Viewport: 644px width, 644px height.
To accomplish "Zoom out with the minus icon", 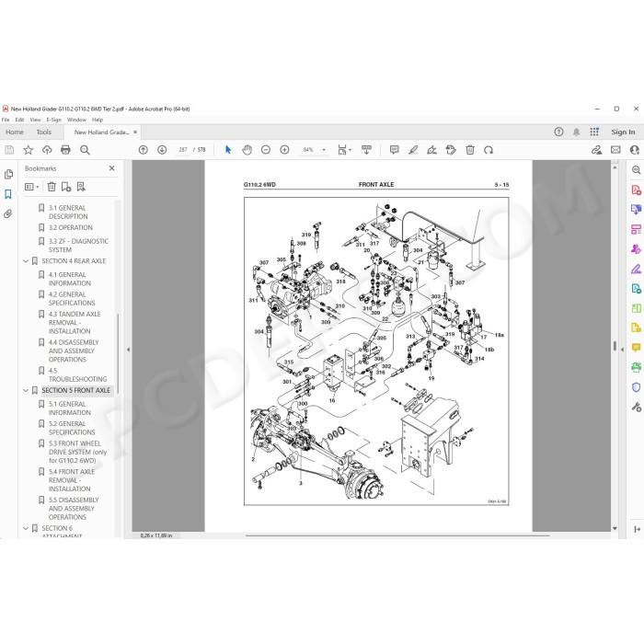I will [x=266, y=150].
